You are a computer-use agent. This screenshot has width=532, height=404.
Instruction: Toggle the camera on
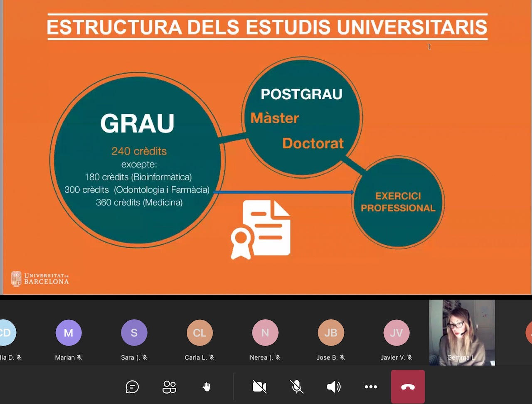click(x=259, y=387)
